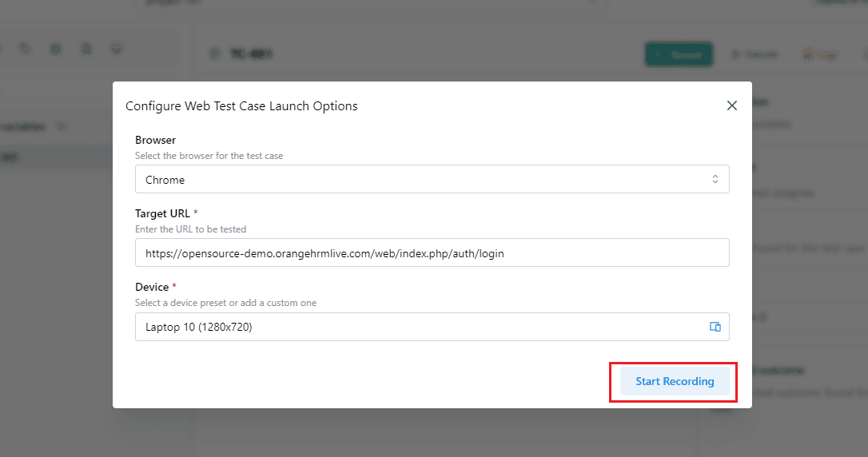Viewport: 868px width, 457px height.
Task: Click the blurred orange-outlined button in background header
Action: tap(820, 54)
